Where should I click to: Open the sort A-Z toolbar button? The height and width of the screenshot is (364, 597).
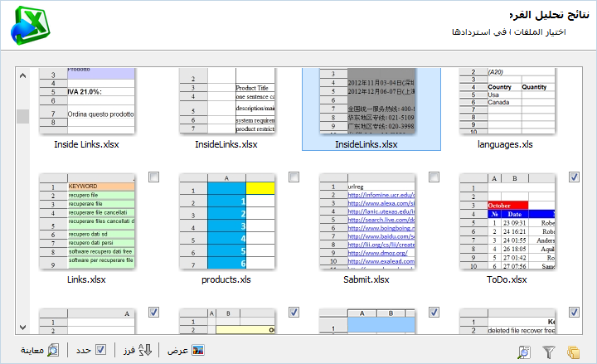138,350
